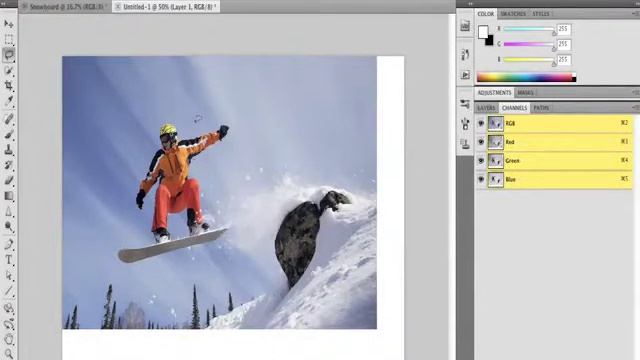640x360 pixels.
Task: Select the Eyedropper tool
Action: (9, 101)
